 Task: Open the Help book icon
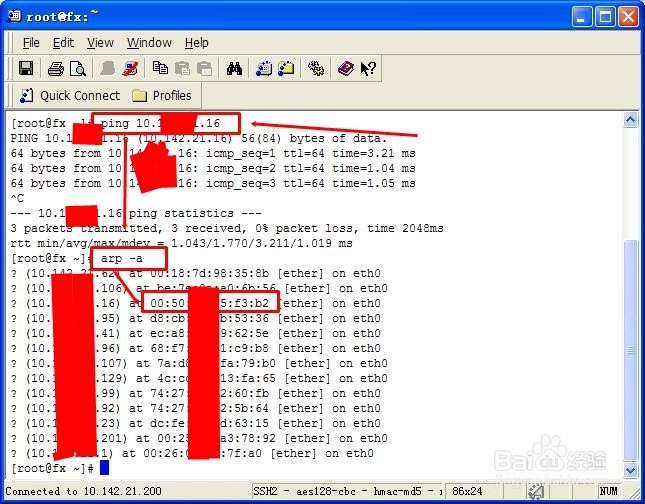[x=346, y=68]
